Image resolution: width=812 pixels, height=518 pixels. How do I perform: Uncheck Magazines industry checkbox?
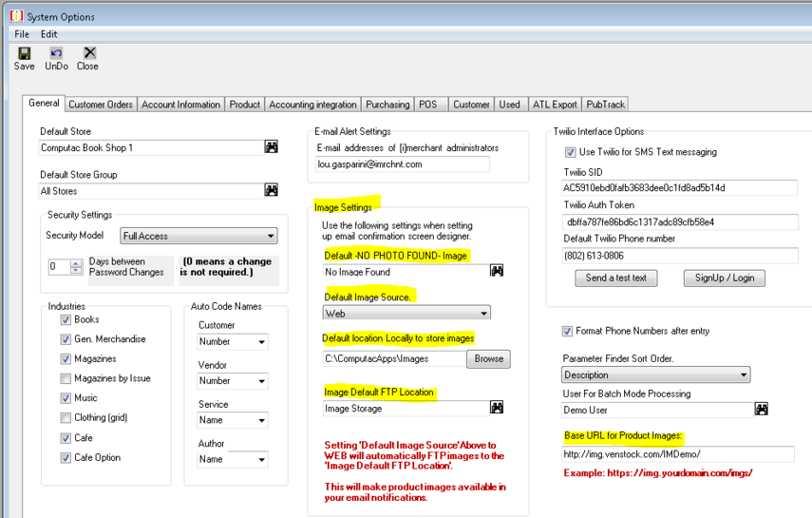click(66, 359)
